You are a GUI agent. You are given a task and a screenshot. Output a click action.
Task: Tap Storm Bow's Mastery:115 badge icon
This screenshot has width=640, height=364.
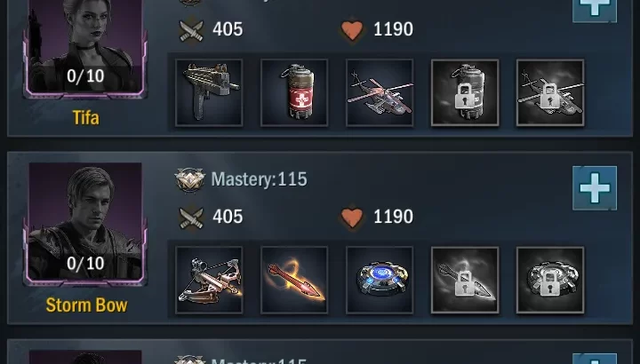tap(190, 179)
